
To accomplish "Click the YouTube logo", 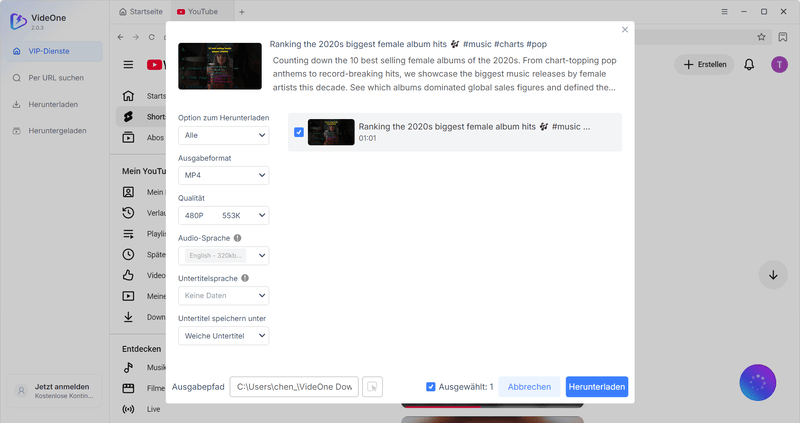I will click(x=156, y=64).
